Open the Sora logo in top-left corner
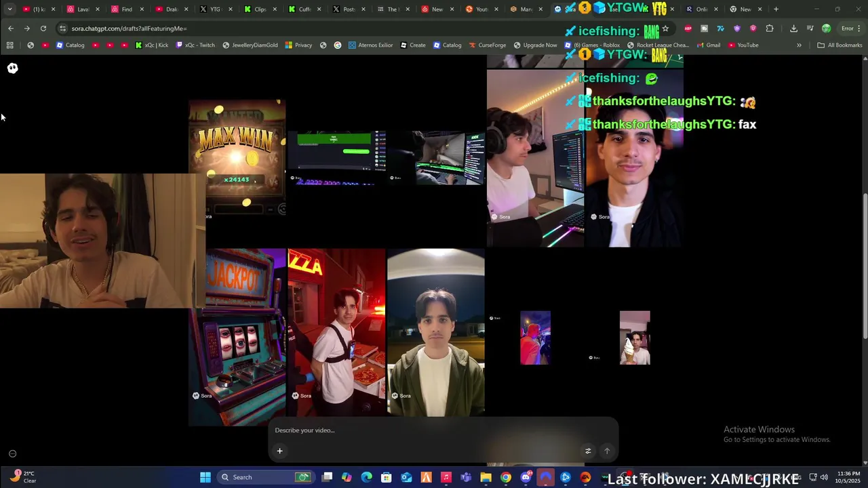The image size is (868, 488). [x=12, y=68]
